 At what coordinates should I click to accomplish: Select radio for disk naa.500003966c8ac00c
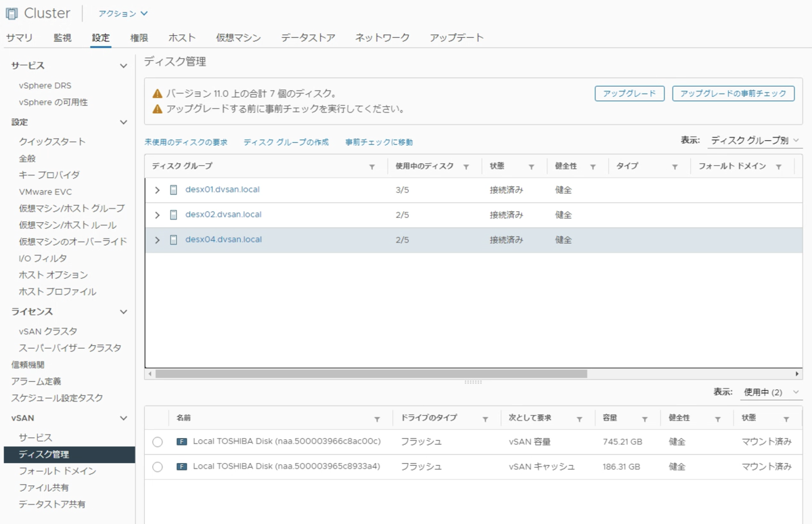click(x=158, y=442)
